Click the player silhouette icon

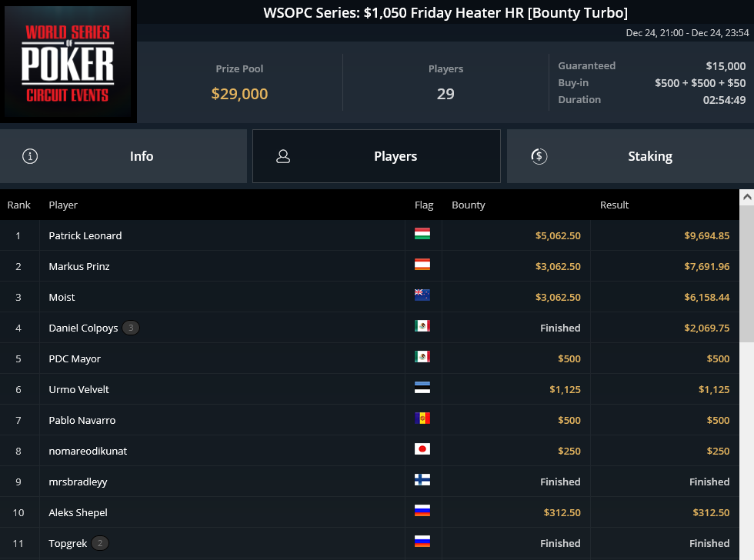click(x=283, y=156)
